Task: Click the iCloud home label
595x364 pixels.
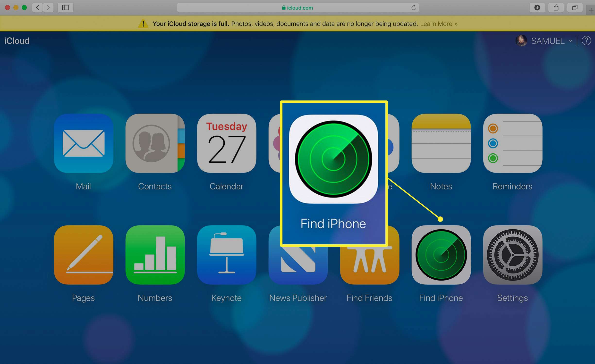Action: [x=17, y=41]
